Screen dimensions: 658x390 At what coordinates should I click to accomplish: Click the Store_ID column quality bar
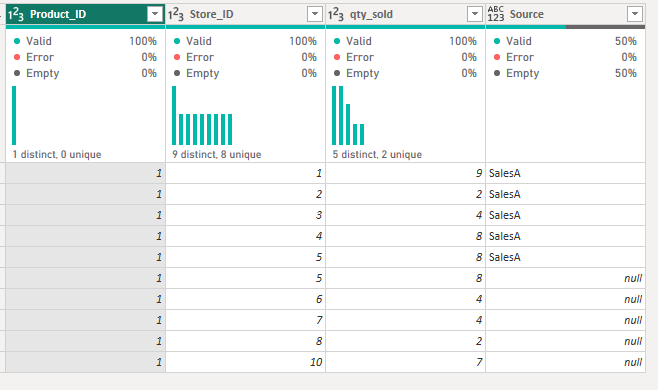tap(245, 27)
